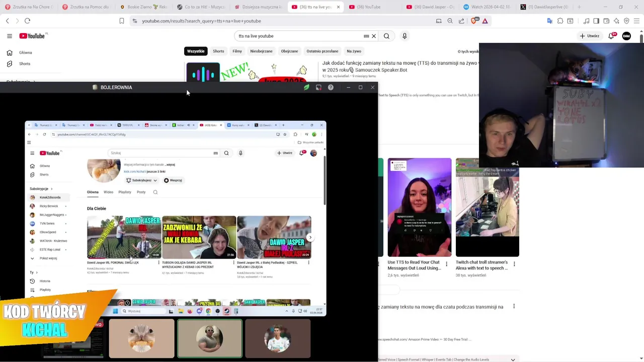Click the zoom magnifier icon in the address bar
This screenshot has width=644, height=362.
click(450, 21)
